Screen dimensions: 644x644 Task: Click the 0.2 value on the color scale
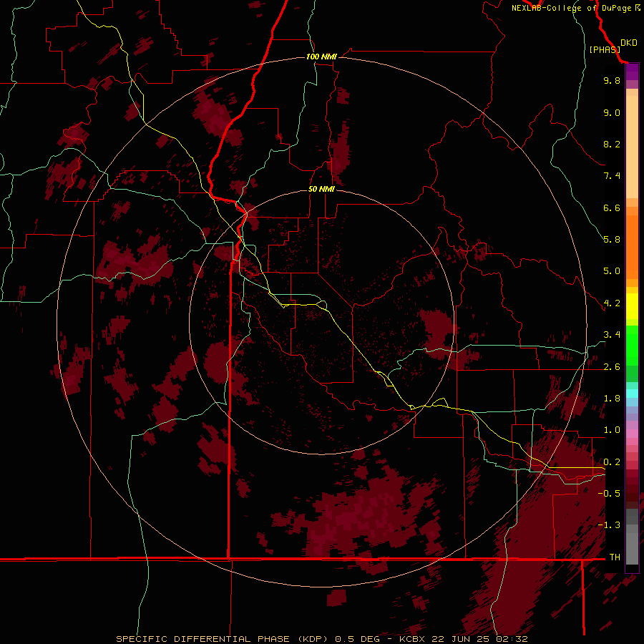click(x=612, y=462)
